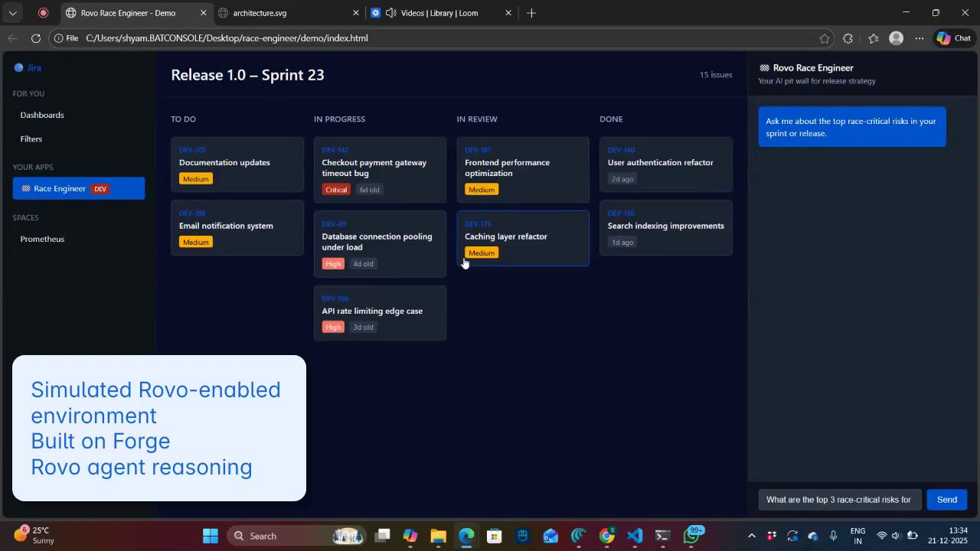Click the chat message input field

click(839, 500)
